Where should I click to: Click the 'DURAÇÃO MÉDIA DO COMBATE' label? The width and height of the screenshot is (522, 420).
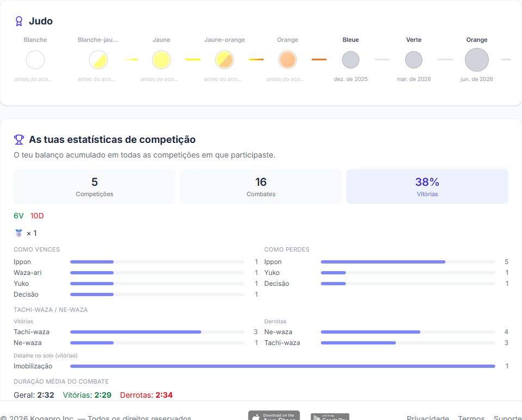coord(61,382)
